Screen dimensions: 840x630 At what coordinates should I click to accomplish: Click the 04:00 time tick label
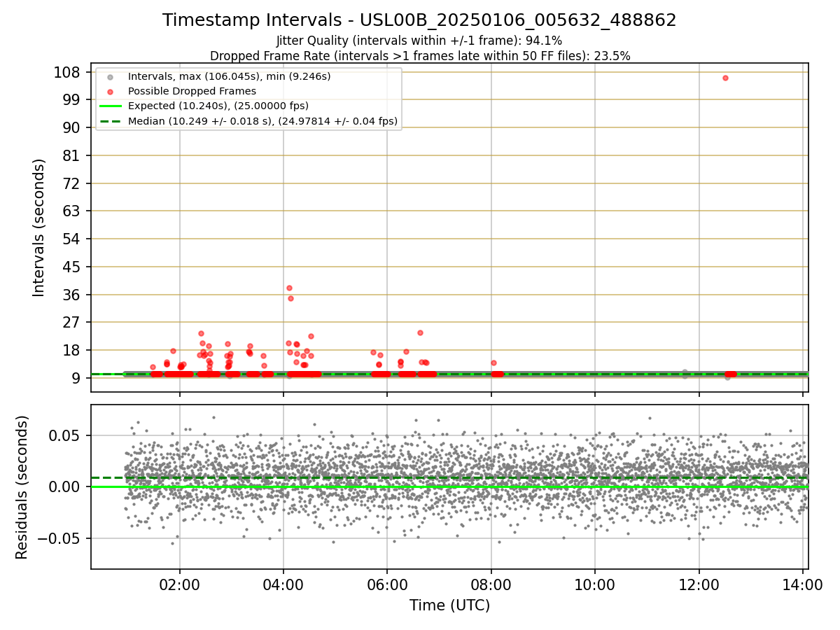pyautogui.click(x=283, y=583)
